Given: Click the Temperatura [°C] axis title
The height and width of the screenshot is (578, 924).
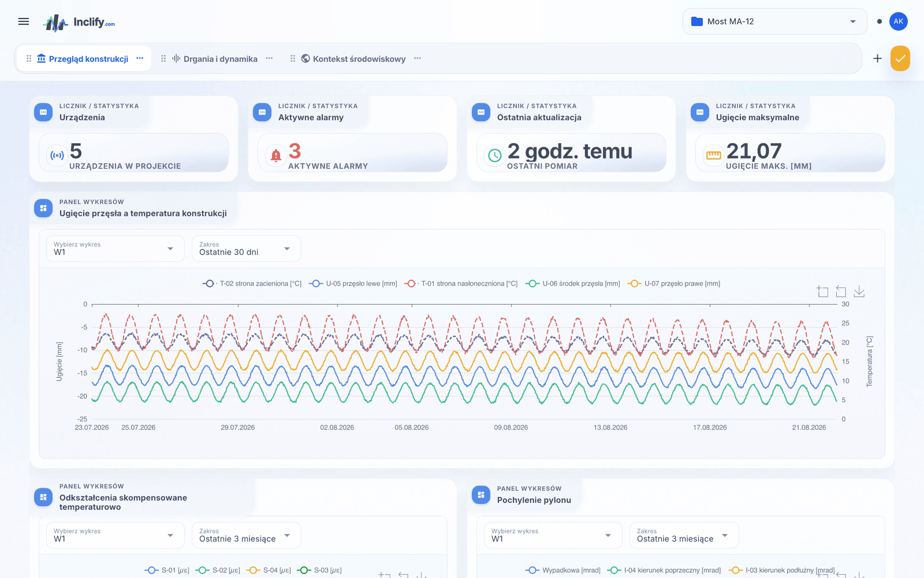Looking at the screenshot, I should 870,361.
